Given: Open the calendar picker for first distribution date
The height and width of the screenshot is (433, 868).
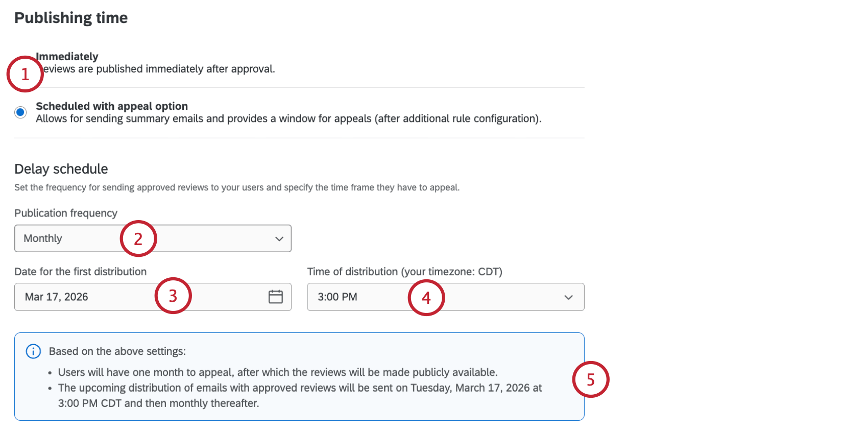Looking at the screenshot, I should coord(276,296).
